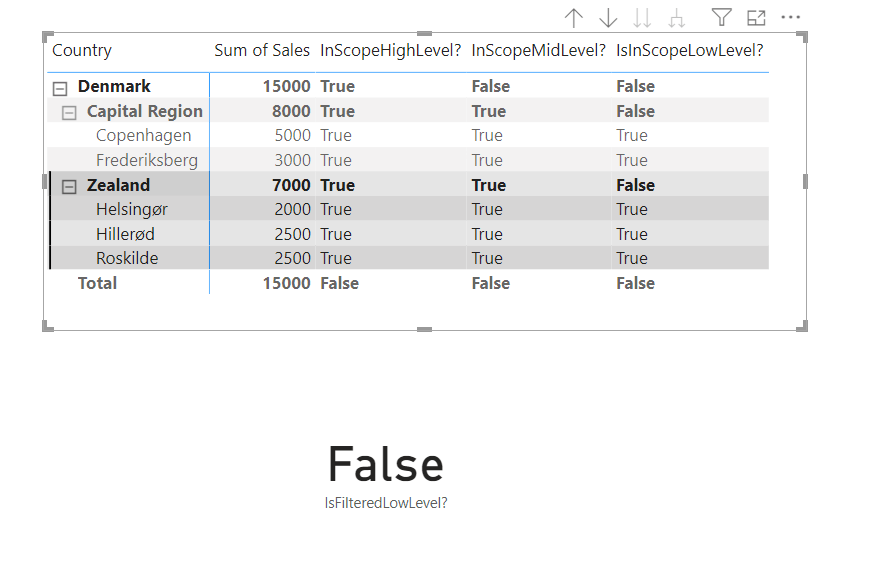
Task: Open More options ellipsis menu
Action: (791, 18)
